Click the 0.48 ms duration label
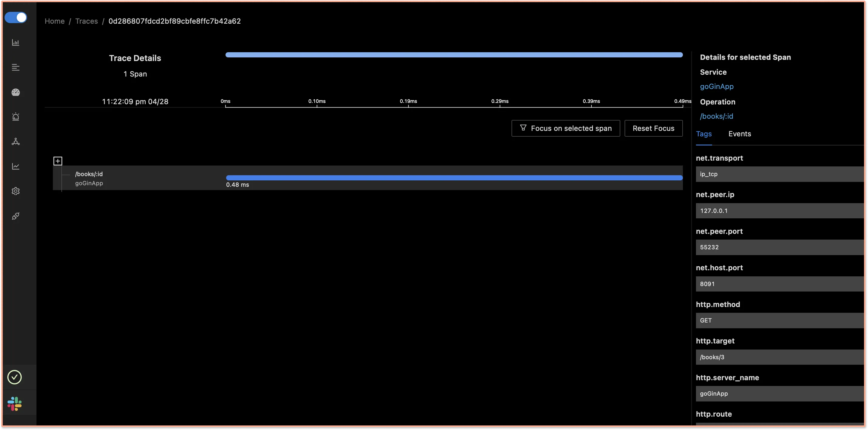Screen dimensions: 868x430 click(x=237, y=185)
